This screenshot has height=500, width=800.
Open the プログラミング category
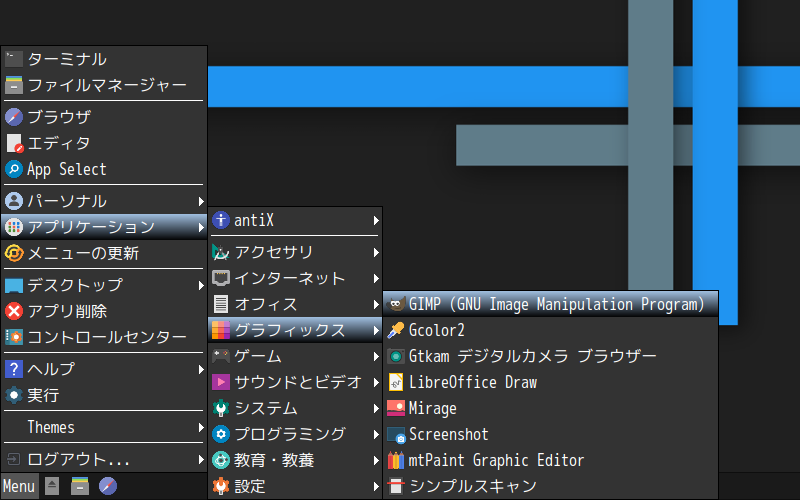pos(295,434)
